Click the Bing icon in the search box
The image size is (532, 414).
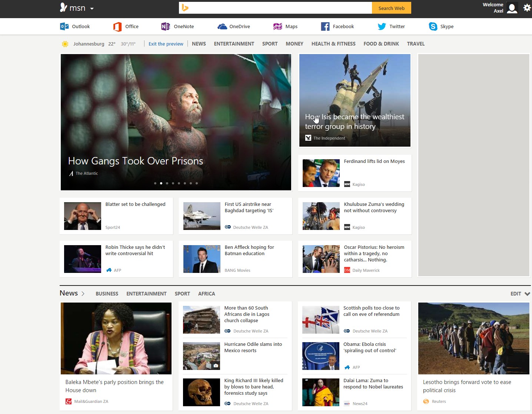(x=185, y=8)
